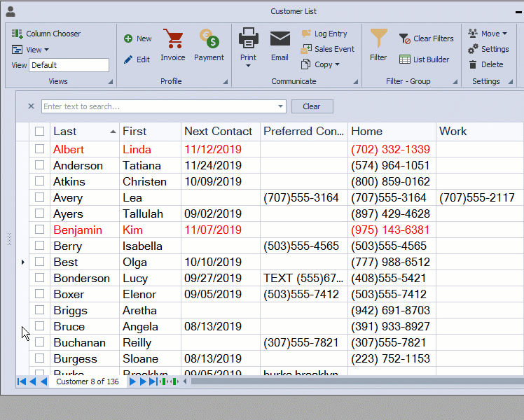524x420 pixels.
Task: Expand the Views group launcher
Action: [110, 82]
